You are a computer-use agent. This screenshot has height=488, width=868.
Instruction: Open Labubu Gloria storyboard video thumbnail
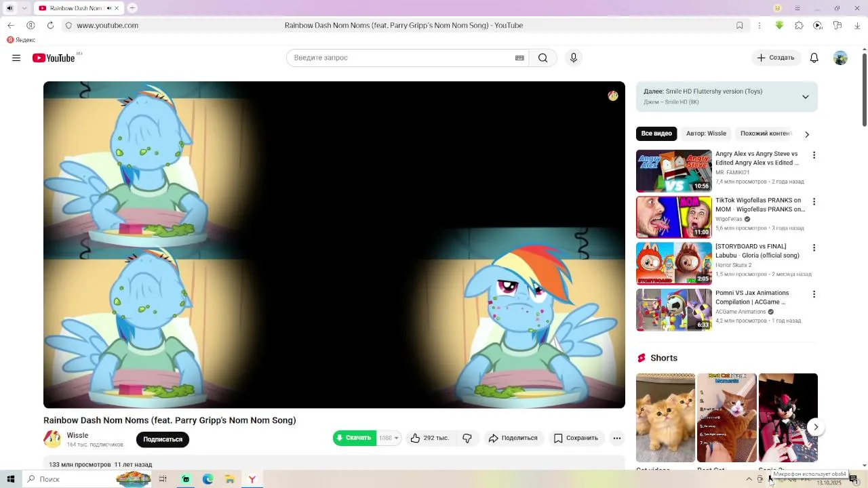click(x=674, y=263)
